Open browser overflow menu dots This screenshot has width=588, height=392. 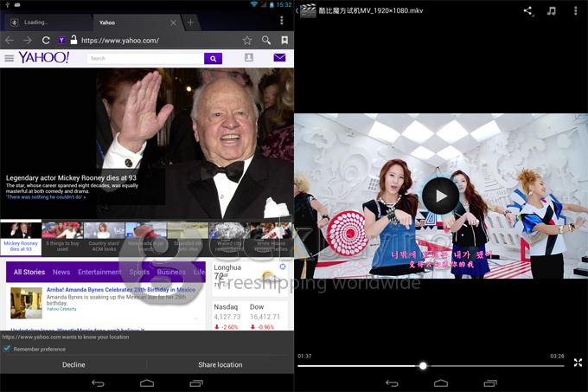tap(282, 20)
